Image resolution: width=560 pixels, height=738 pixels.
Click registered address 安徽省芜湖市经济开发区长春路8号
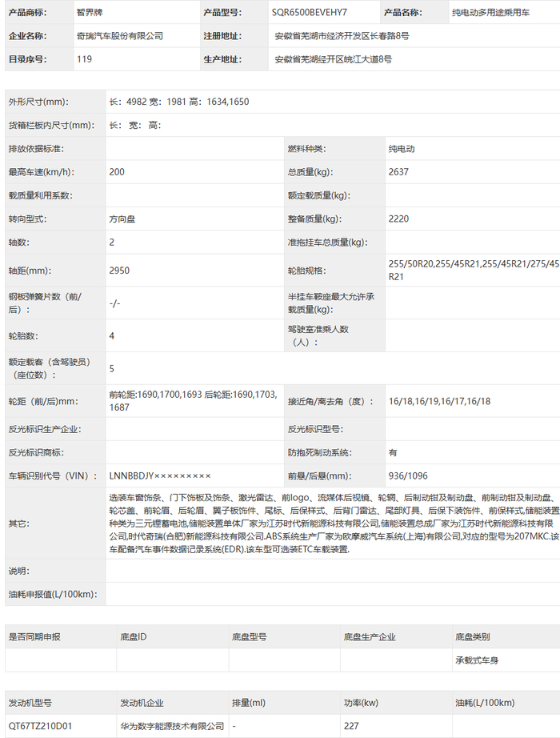pos(342,36)
